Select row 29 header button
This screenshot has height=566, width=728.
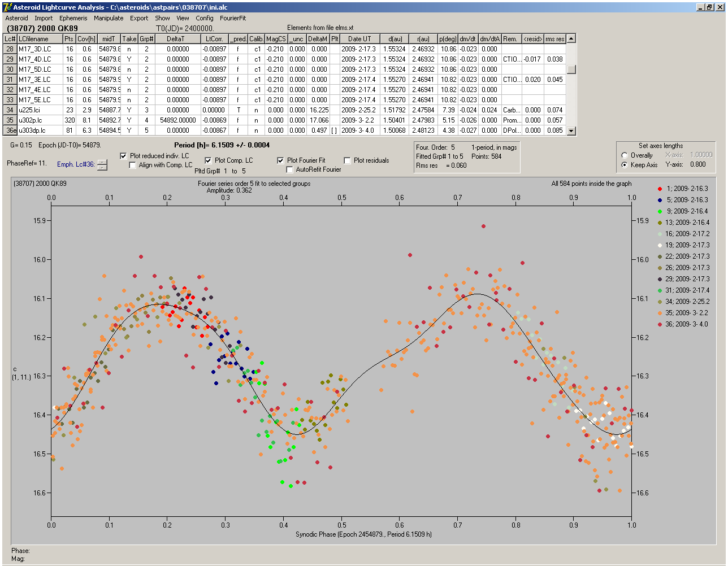click(x=10, y=59)
